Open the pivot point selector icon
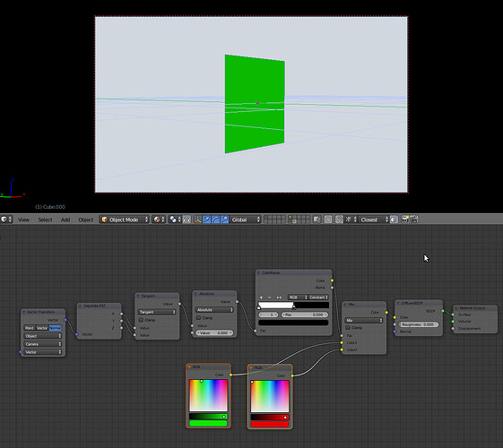Image resolution: width=503 pixels, height=448 pixels. pos(175,220)
